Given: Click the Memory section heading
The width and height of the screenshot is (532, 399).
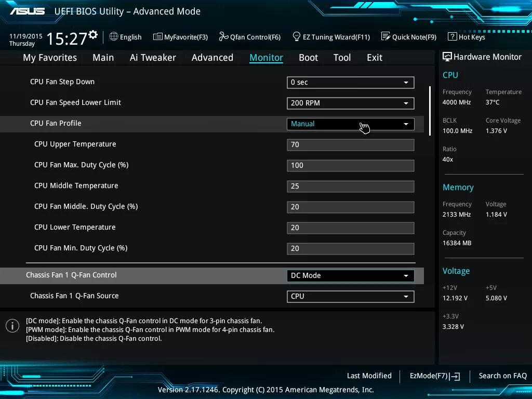Looking at the screenshot, I should point(458,187).
